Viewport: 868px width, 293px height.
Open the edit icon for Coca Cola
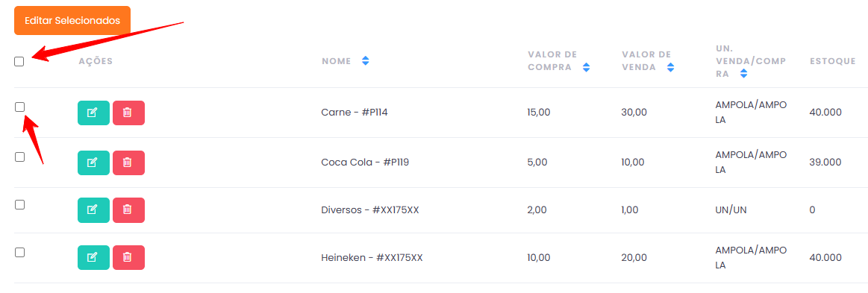93,163
